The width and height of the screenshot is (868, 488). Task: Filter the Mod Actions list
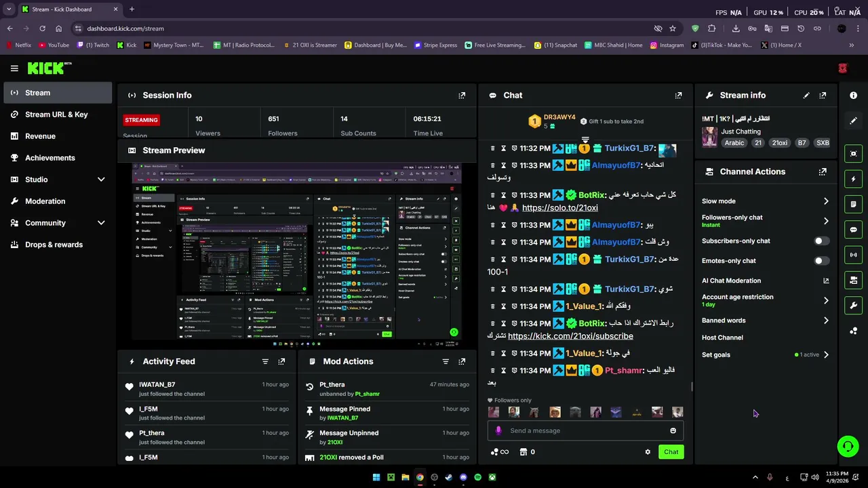446,362
